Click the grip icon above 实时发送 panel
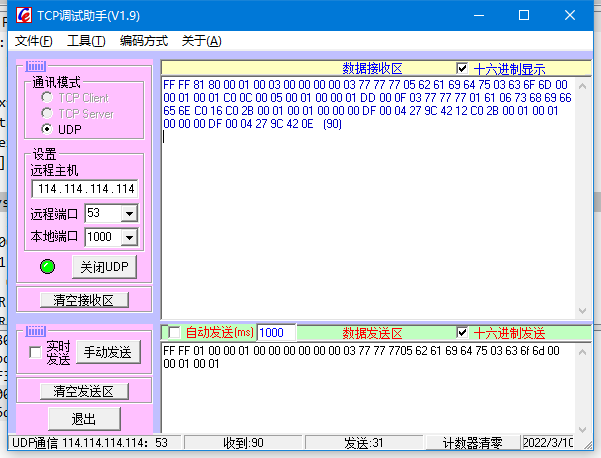This screenshot has height=458, width=601. click(x=36, y=331)
